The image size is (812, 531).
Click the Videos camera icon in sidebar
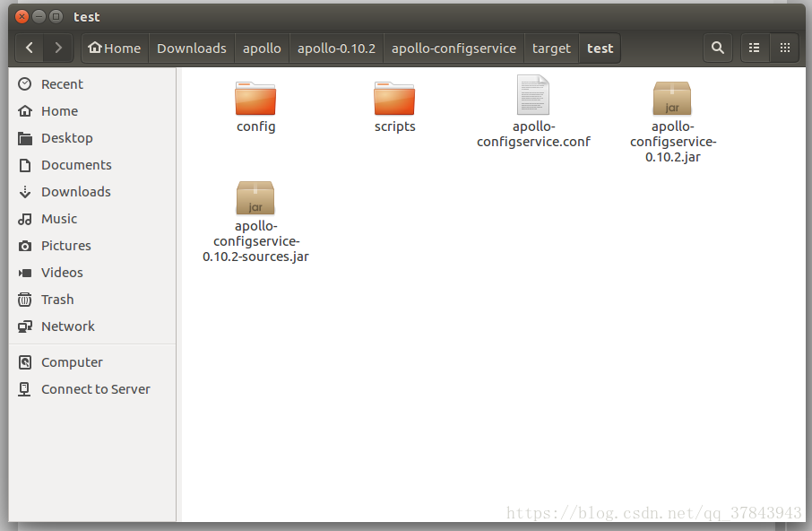coord(25,273)
